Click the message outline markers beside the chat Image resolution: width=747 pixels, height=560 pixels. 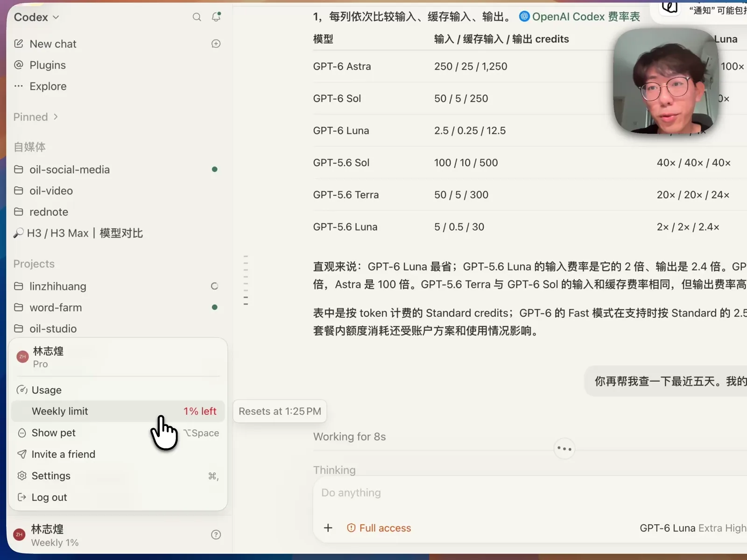click(x=246, y=280)
